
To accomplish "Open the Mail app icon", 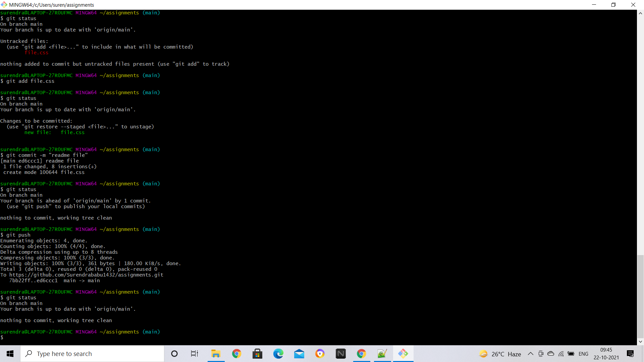I will click(299, 354).
